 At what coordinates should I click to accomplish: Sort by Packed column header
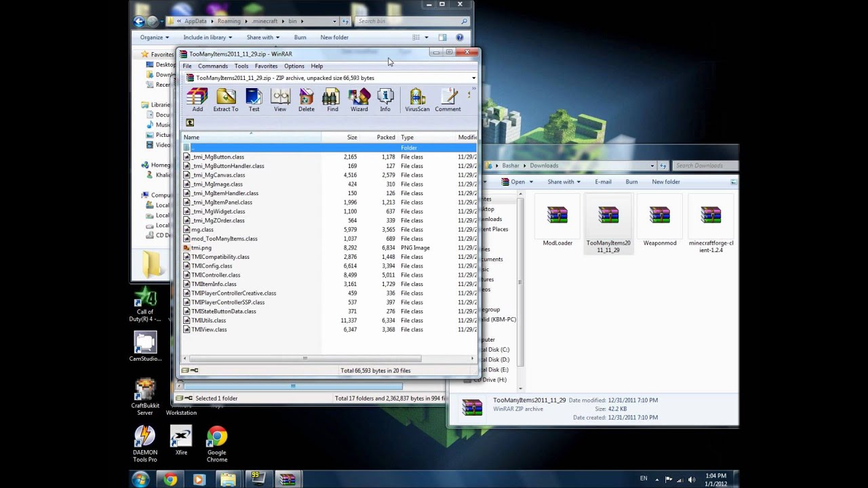(378, 137)
